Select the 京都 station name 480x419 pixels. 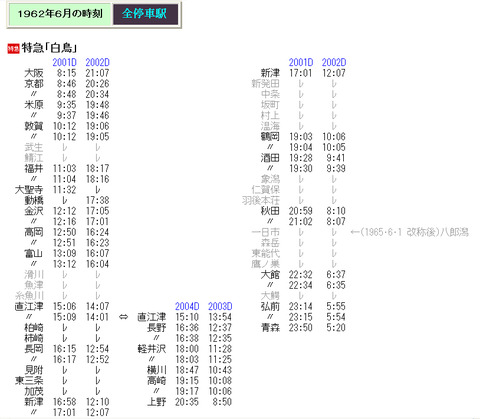click(x=34, y=84)
